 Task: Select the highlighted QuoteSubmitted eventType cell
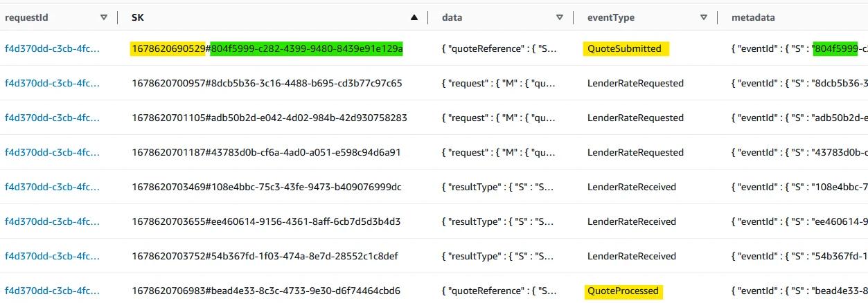(x=626, y=48)
